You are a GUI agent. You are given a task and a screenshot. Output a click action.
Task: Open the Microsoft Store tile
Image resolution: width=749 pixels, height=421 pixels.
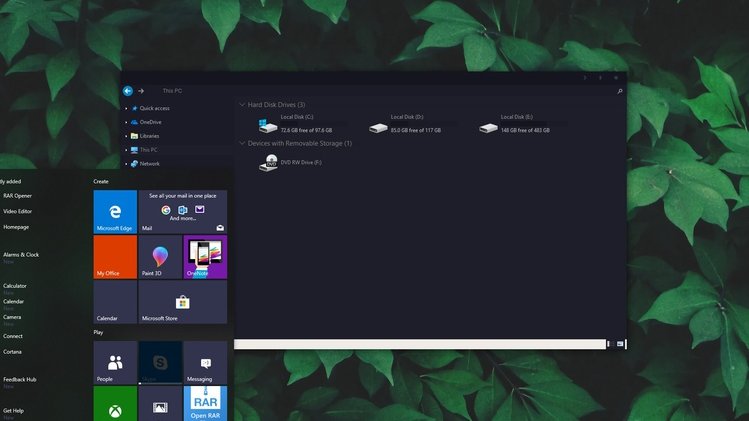click(182, 302)
